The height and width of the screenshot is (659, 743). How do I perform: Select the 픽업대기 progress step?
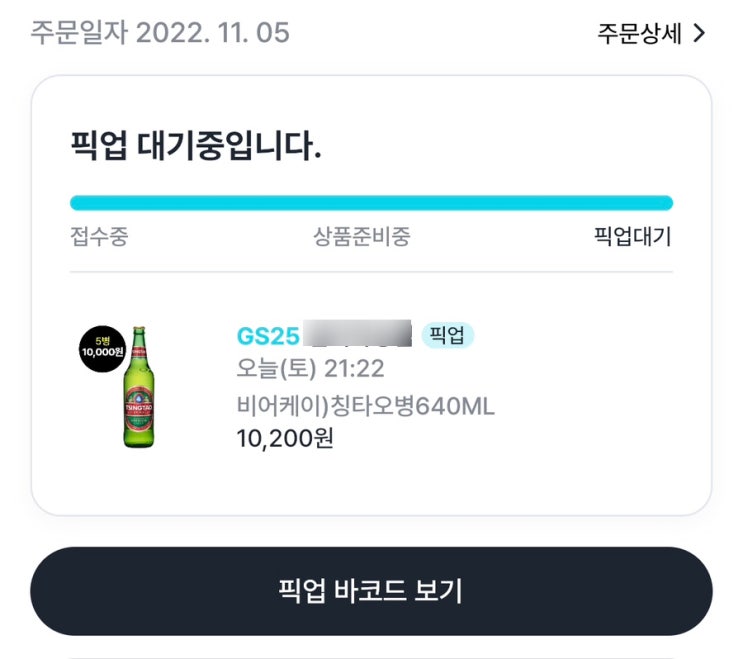coord(632,237)
